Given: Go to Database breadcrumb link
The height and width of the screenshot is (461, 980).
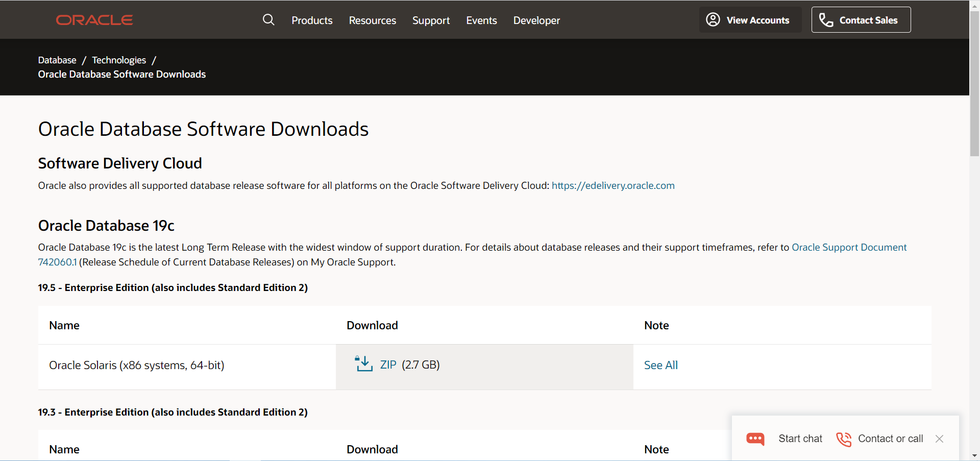Looking at the screenshot, I should click(57, 60).
